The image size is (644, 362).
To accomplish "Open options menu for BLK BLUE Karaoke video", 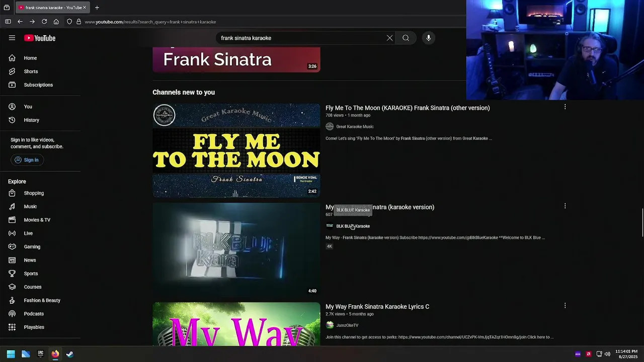I will click(x=565, y=206).
